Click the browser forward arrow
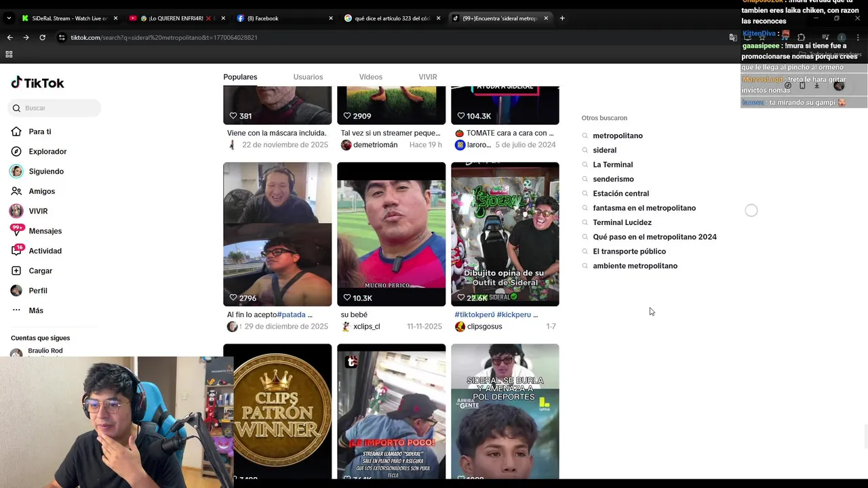 [x=26, y=37]
